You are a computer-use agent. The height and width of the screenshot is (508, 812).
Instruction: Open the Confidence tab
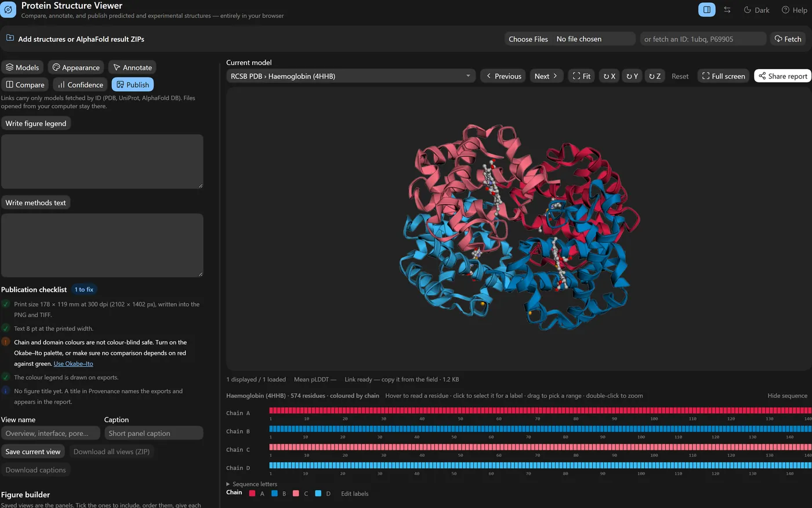coord(80,85)
